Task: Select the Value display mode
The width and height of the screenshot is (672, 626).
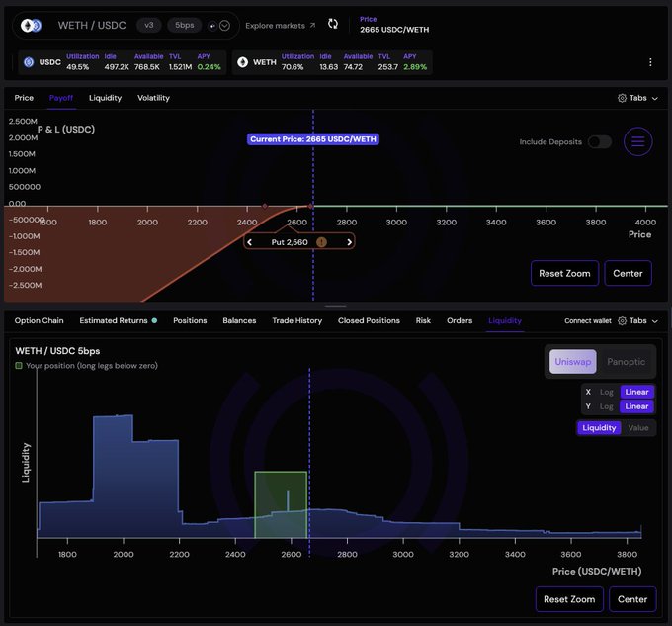Action: [x=638, y=428]
